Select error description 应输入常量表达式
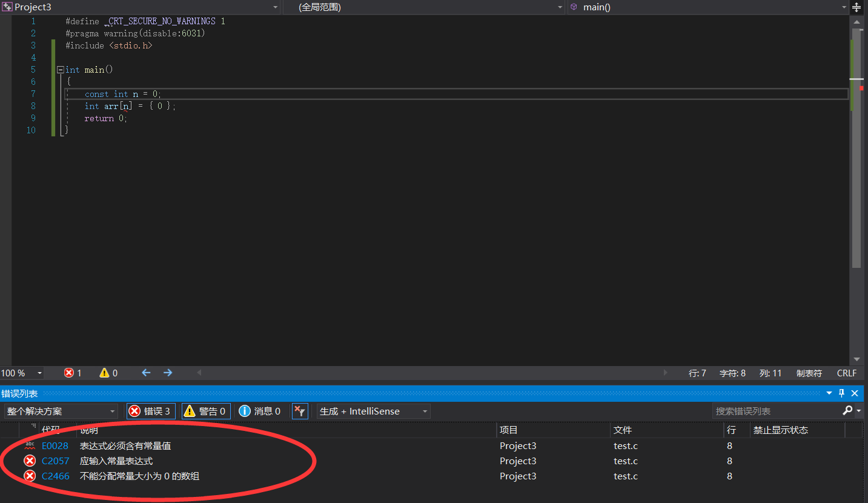 click(116, 461)
